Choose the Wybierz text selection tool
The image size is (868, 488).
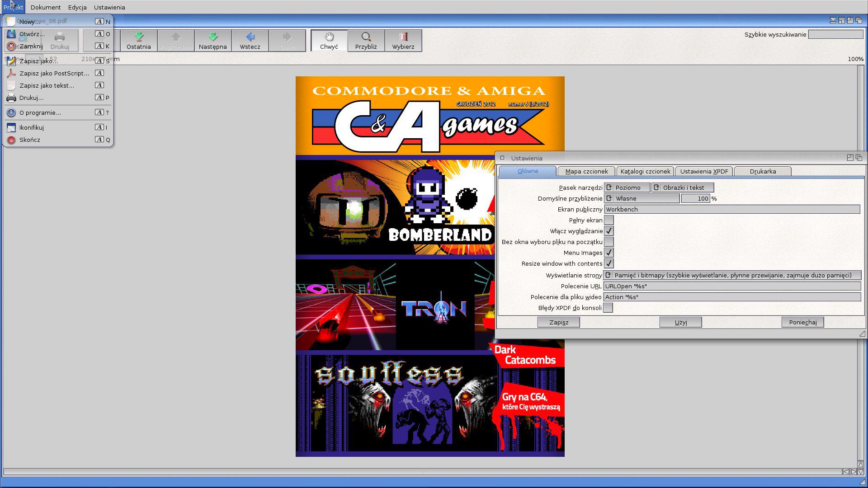[403, 41]
